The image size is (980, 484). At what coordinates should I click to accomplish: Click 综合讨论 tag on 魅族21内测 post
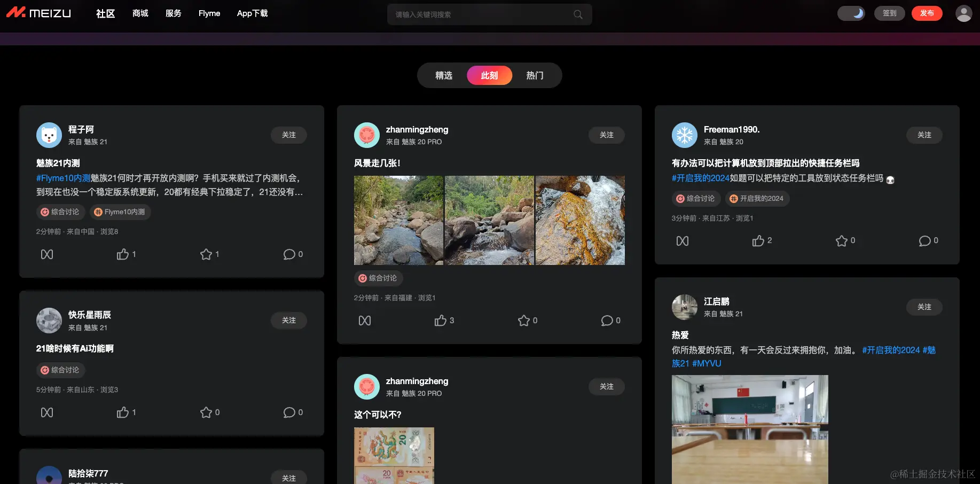click(60, 212)
